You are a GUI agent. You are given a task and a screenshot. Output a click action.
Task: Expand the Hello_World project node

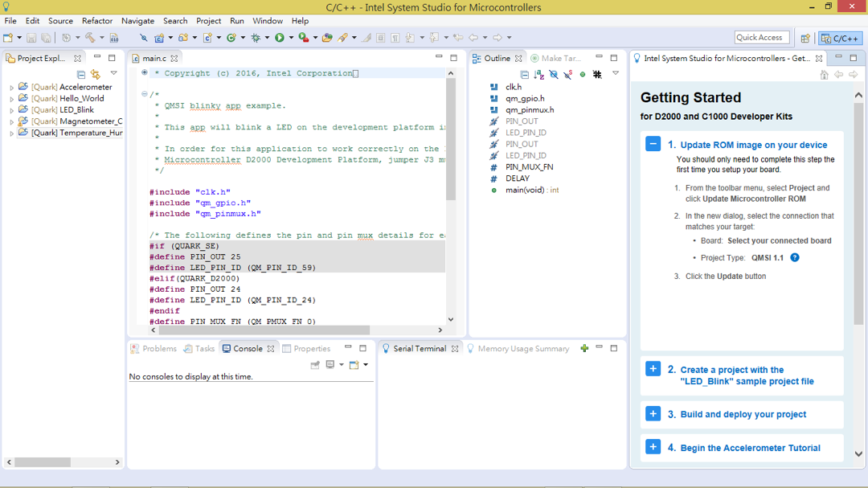[11, 99]
